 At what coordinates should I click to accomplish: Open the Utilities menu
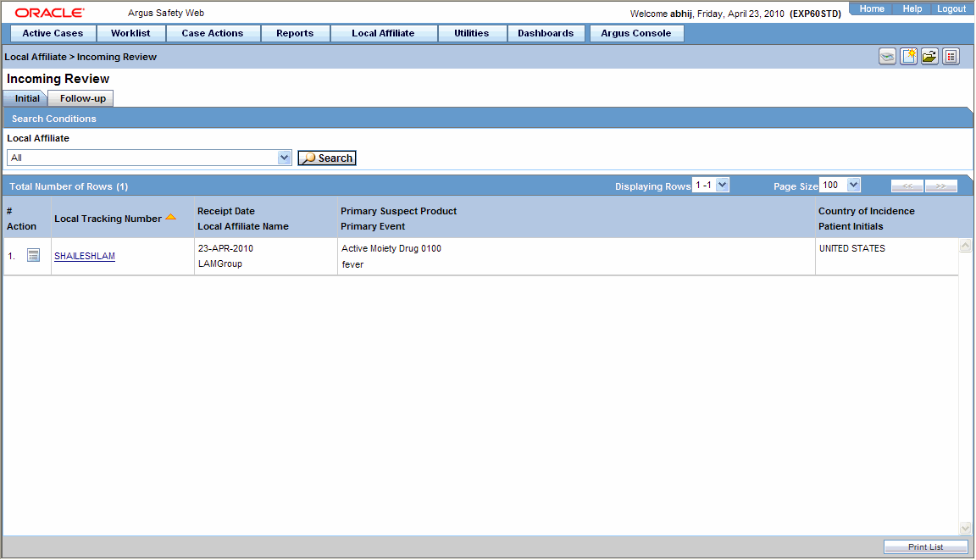coord(472,33)
